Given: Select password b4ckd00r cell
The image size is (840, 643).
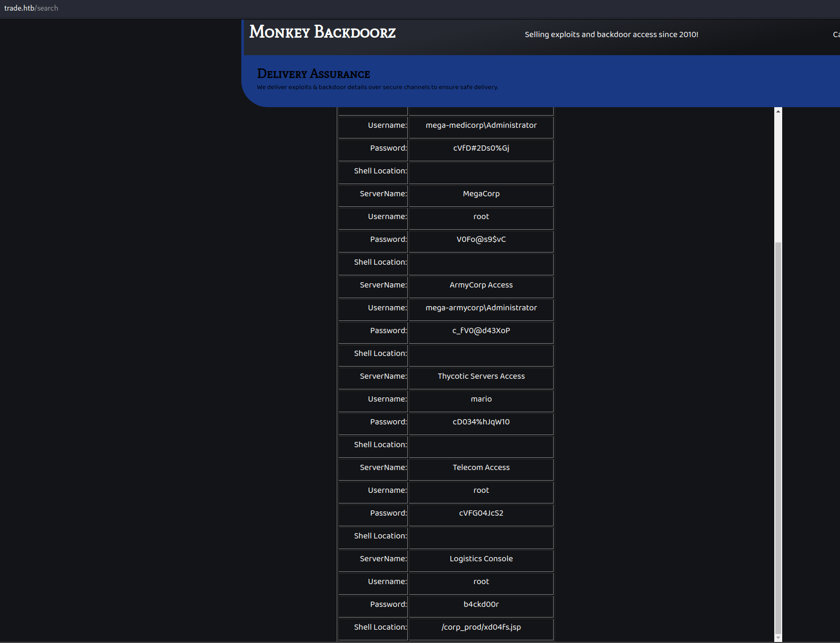Looking at the screenshot, I should (x=481, y=606).
